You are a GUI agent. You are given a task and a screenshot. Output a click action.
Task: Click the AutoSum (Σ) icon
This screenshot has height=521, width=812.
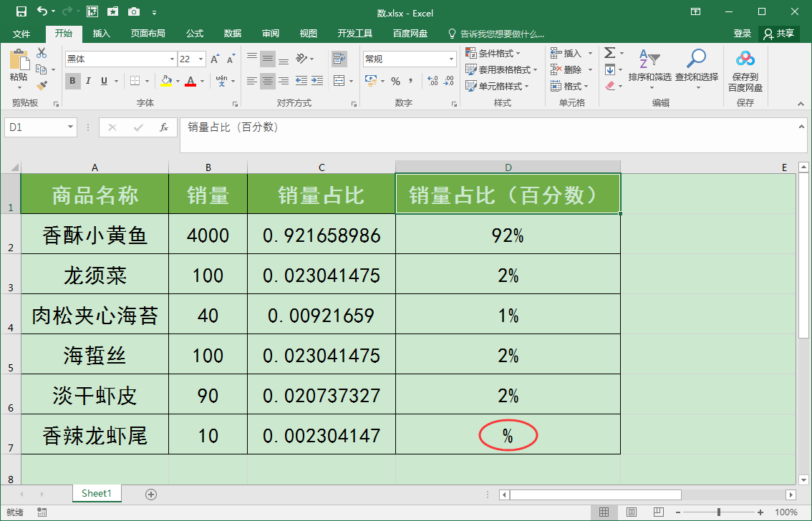609,53
